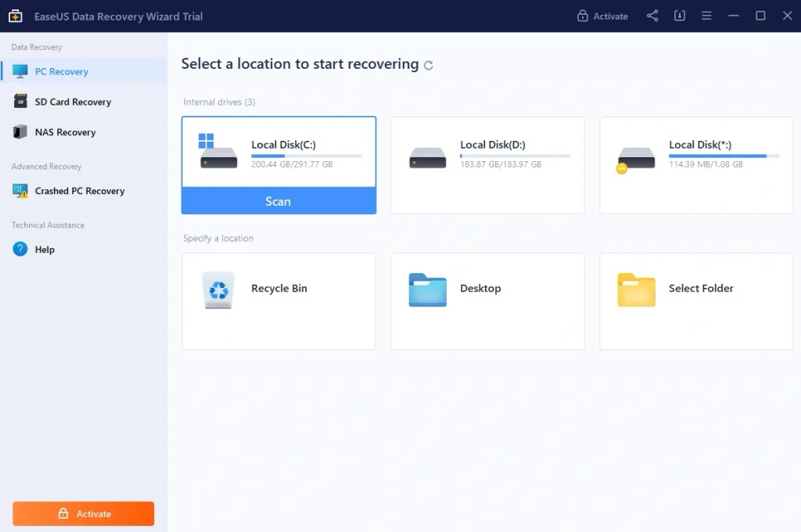
Task: Click the Specify a location heading
Action: [218, 238]
